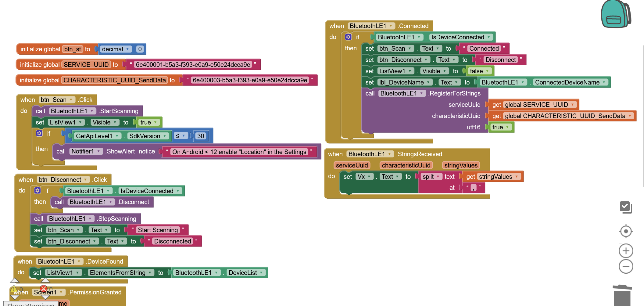Toggle the true value in btn_Scan click

[x=148, y=122]
